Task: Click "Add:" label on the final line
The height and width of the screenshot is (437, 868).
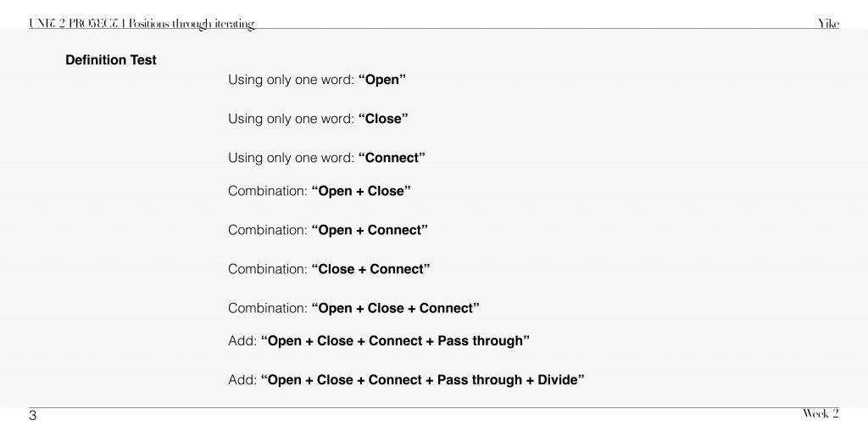Action: pos(242,379)
